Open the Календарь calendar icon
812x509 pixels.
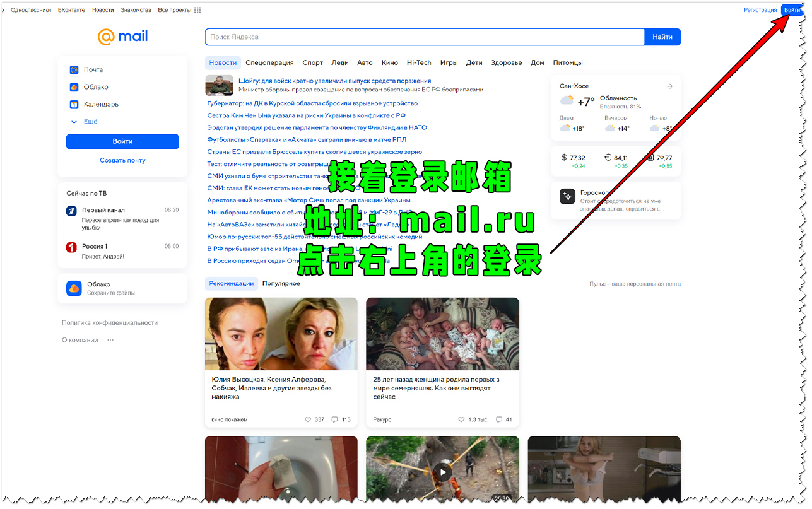[x=74, y=105]
